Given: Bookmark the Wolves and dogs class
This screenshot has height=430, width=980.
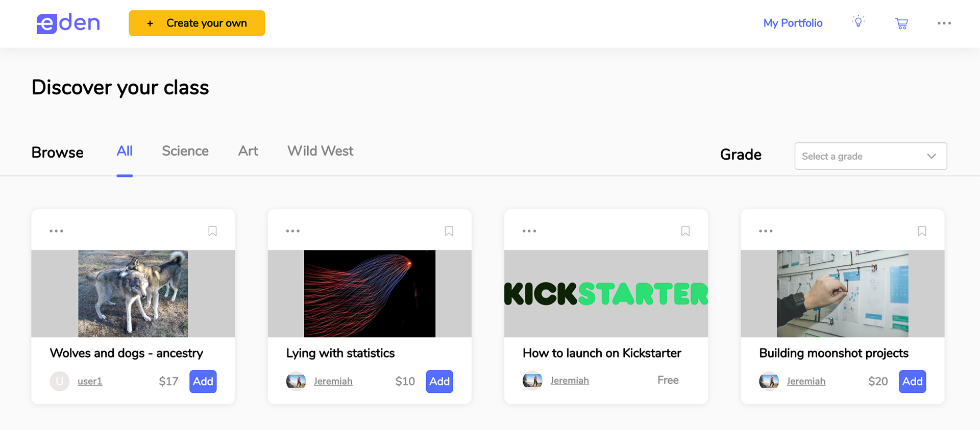Looking at the screenshot, I should pos(212,231).
